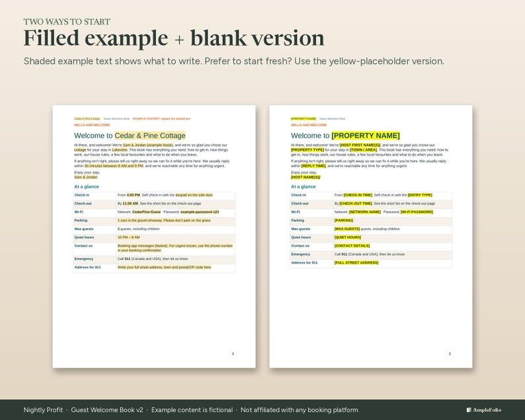The height and width of the screenshot is (420, 525).
Task: Select the [HOST FIRST NAME(S)] placeholder
Action: pyautogui.click(x=360, y=145)
